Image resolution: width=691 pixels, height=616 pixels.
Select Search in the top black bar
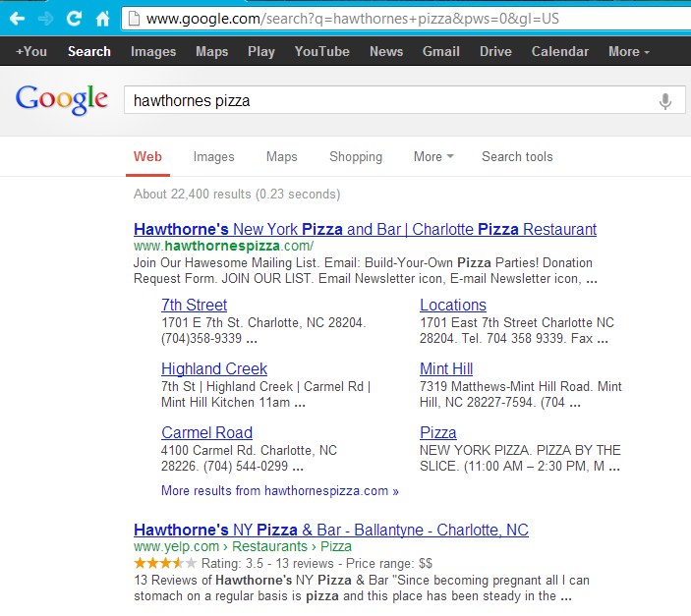tap(89, 51)
